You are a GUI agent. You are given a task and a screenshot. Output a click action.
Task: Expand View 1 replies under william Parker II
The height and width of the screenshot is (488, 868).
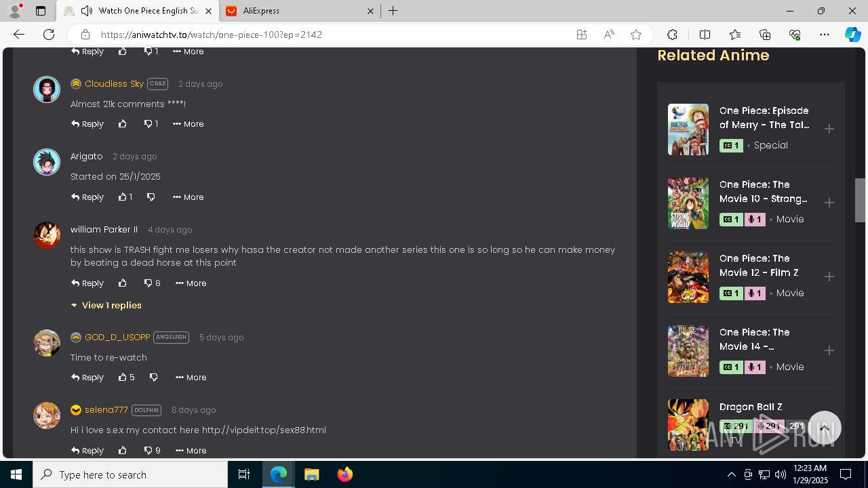click(x=106, y=306)
